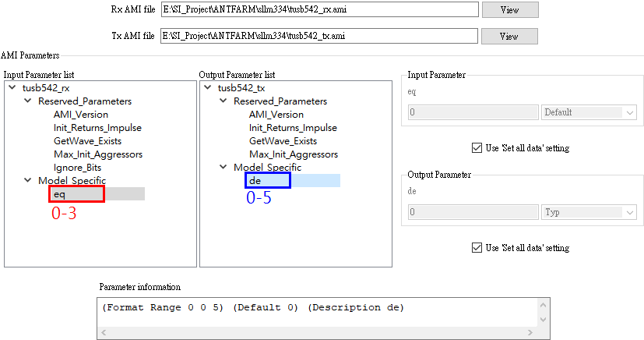Click View button for Rx AMI file
Screen dimensions: 644x340
point(510,10)
